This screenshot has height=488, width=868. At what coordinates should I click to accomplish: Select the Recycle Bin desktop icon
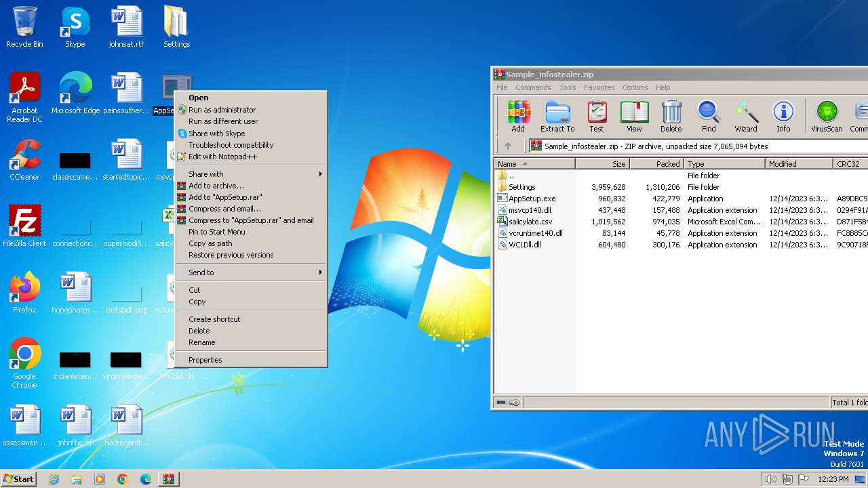tap(24, 28)
